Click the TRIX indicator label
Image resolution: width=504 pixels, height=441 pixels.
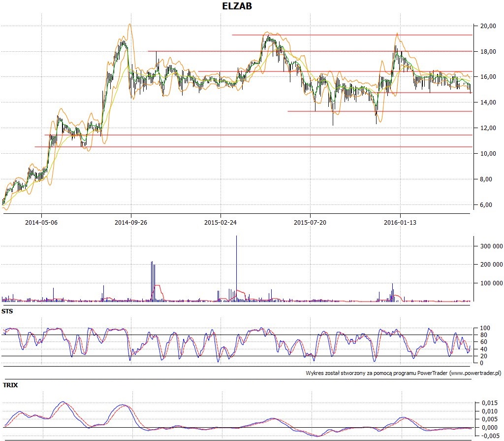point(10,385)
